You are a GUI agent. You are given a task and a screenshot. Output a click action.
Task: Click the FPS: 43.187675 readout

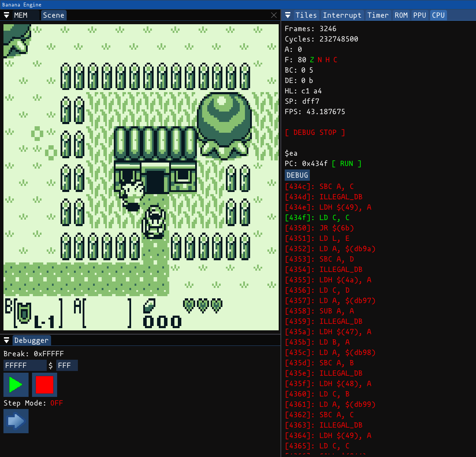(x=315, y=112)
